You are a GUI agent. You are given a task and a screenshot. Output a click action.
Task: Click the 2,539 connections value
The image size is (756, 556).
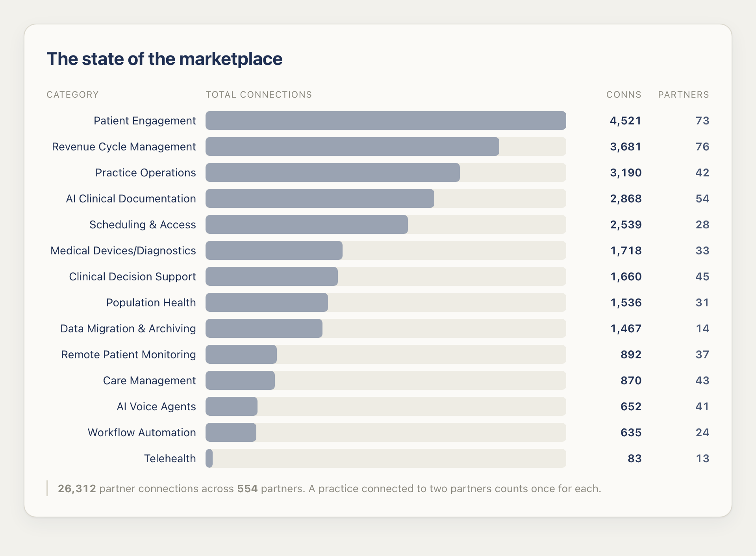tap(626, 224)
